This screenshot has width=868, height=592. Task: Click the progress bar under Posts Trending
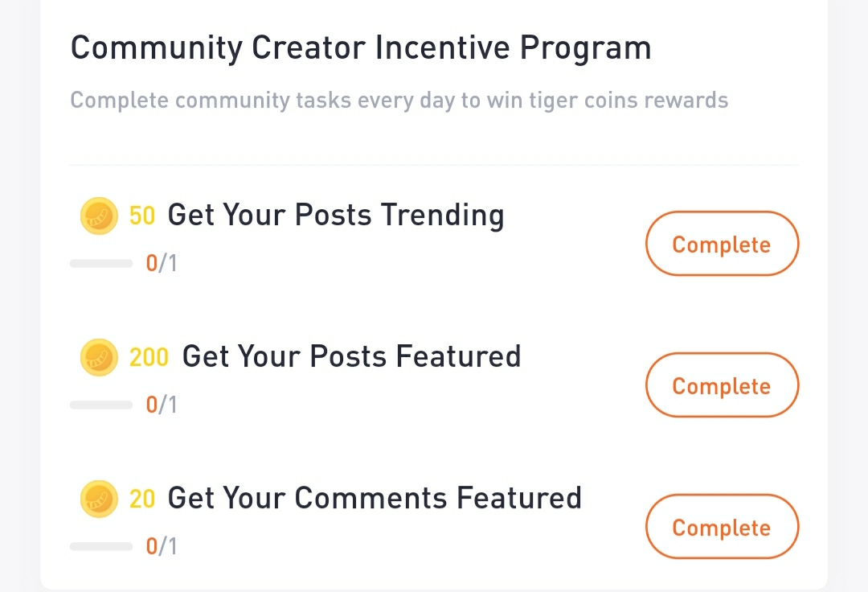coord(101,264)
